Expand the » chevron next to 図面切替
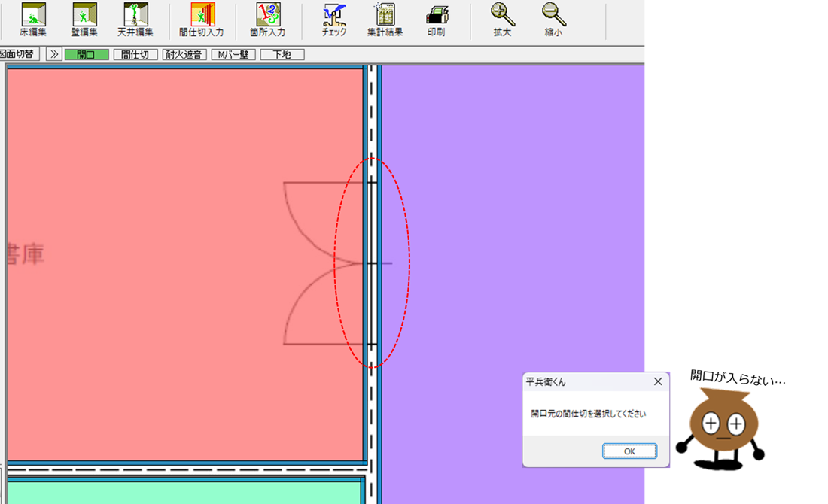The width and height of the screenshot is (828, 504). [x=53, y=55]
